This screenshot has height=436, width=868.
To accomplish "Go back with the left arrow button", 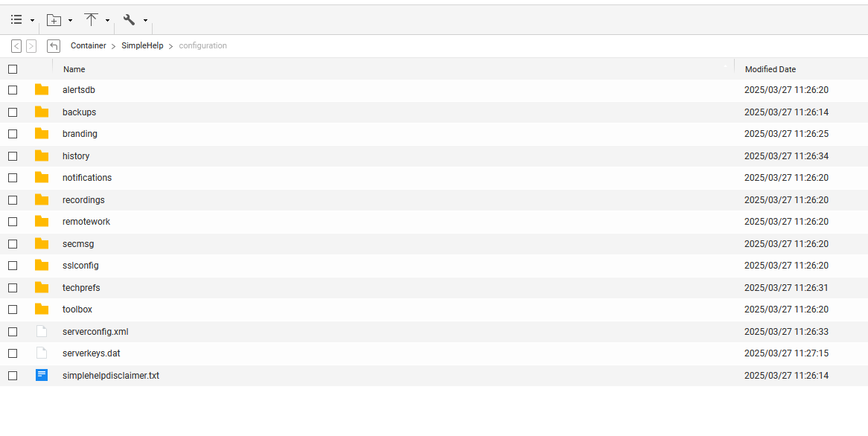I will 16,46.
